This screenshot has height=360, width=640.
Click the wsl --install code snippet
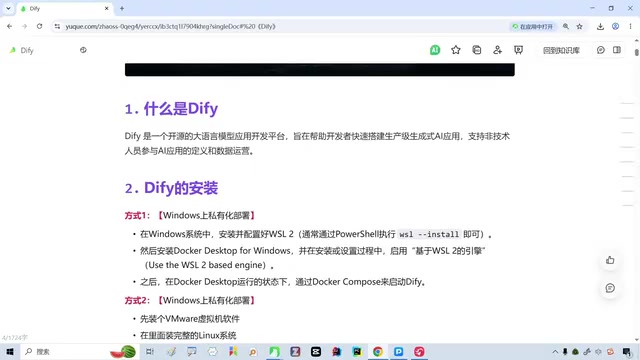coord(429,234)
